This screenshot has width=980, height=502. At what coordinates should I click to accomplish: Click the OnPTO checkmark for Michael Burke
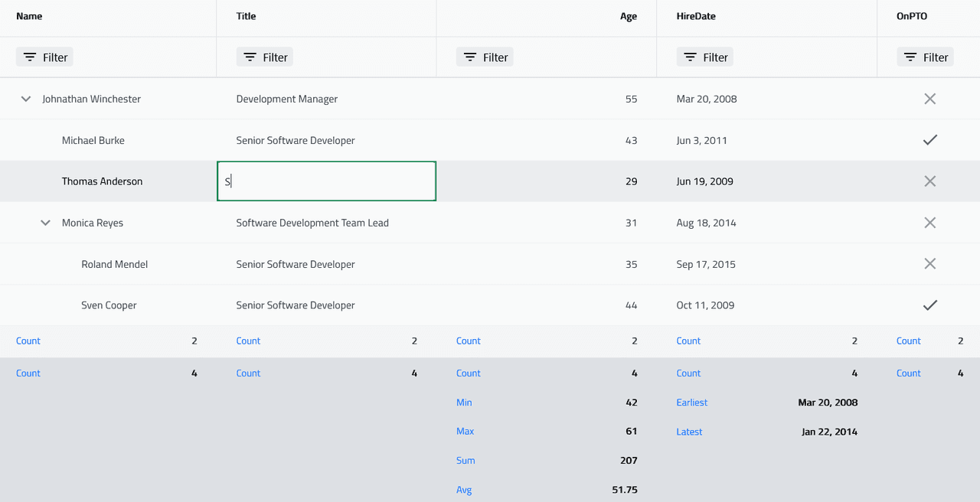[x=930, y=140]
